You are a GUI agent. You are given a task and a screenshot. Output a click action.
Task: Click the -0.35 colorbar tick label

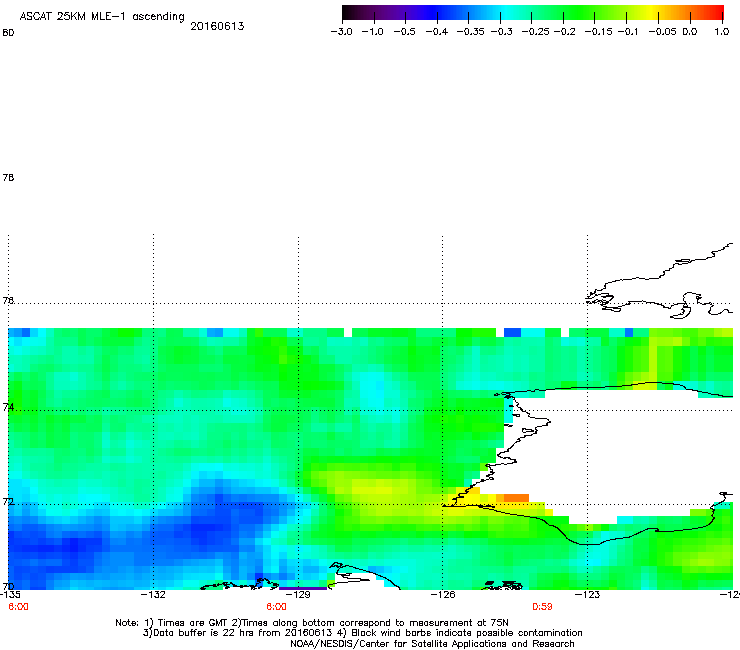coord(470,32)
